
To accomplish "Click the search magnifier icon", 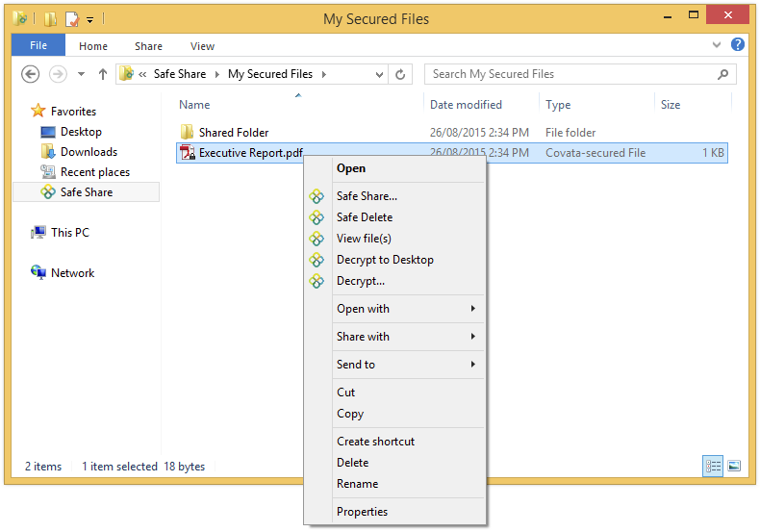I will (x=723, y=74).
